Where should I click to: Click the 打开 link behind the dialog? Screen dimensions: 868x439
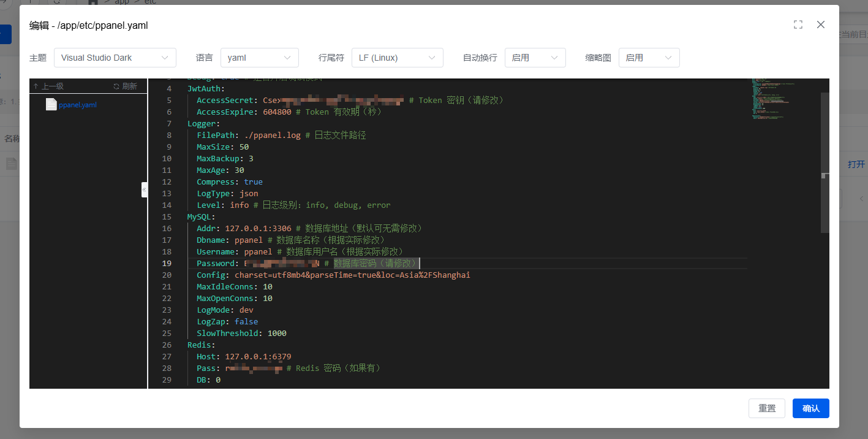[856, 164]
